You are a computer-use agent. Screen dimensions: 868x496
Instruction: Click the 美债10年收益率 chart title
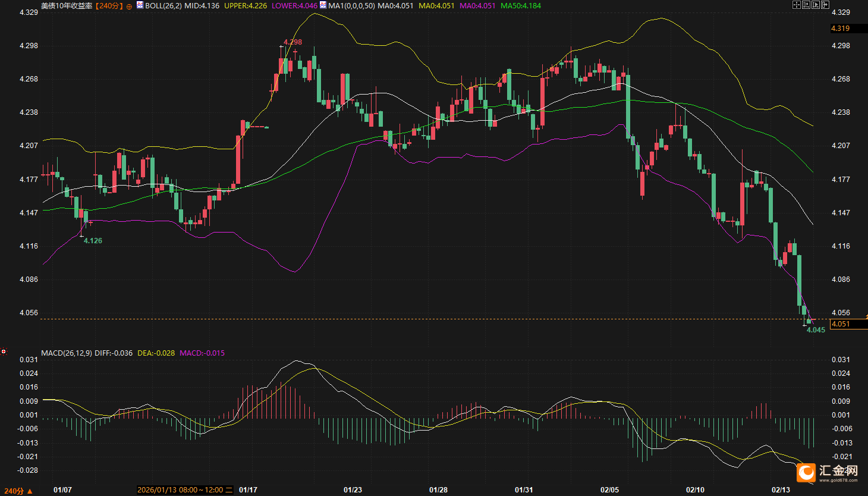(x=66, y=5)
